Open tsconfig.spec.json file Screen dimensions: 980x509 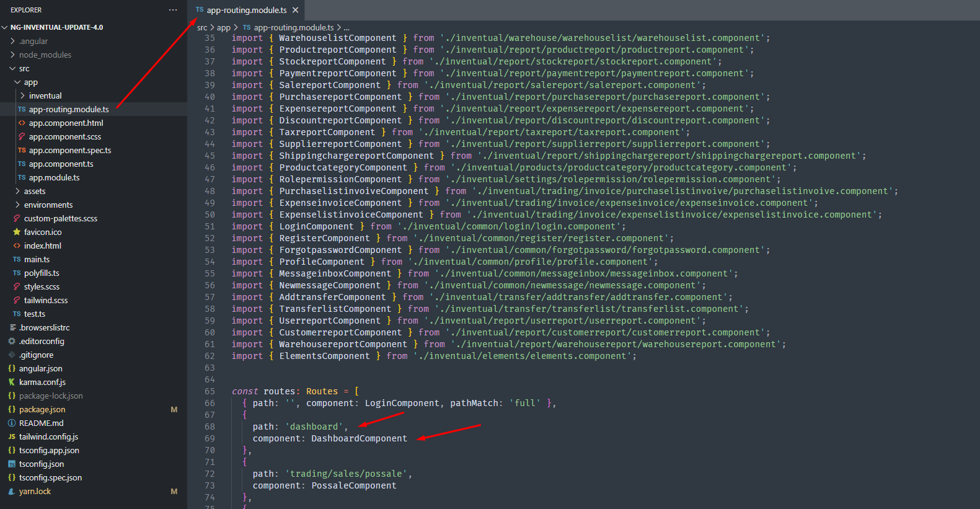click(x=50, y=477)
